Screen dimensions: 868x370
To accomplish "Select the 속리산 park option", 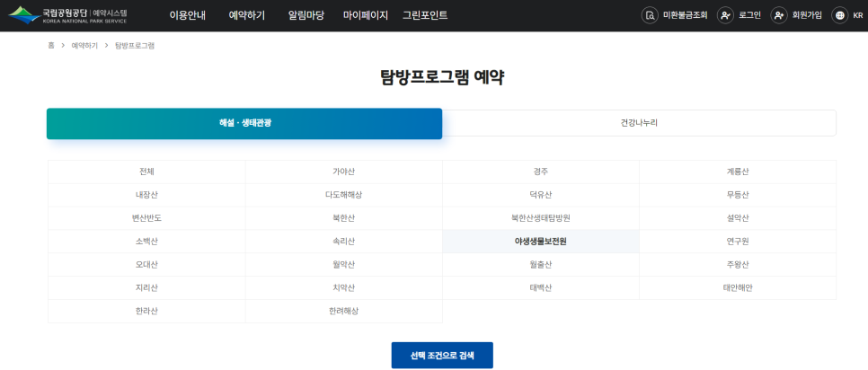I will tap(344, 242).
